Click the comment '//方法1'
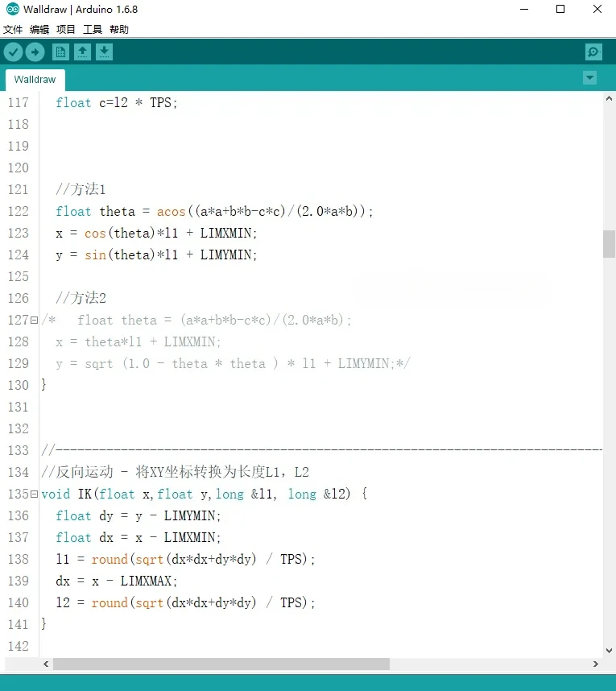616x691 pixels. pos(81,189)
